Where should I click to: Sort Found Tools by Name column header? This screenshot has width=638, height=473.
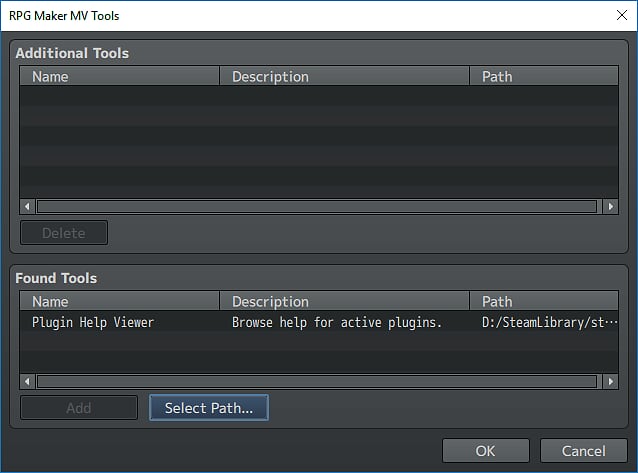(x=120, y=301)
